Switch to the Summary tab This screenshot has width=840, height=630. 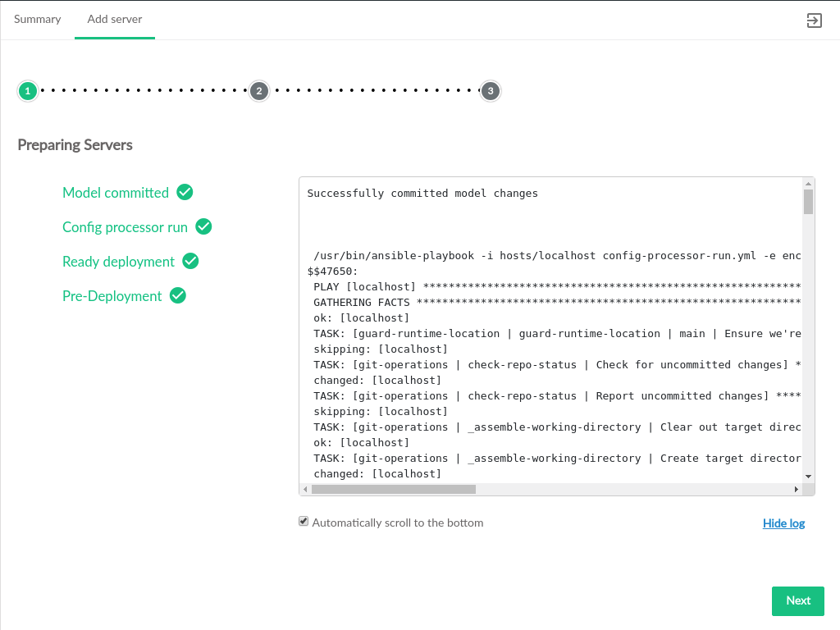(37, 19)
